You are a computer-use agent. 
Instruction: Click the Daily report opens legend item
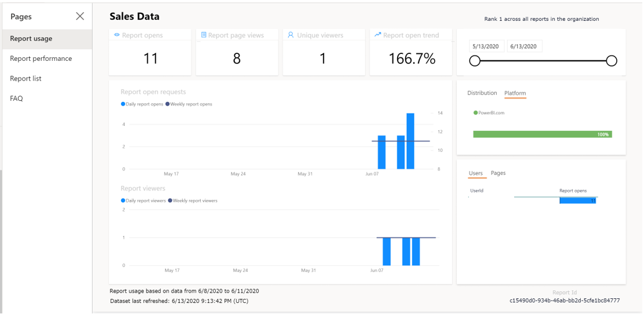click(142, 104)
